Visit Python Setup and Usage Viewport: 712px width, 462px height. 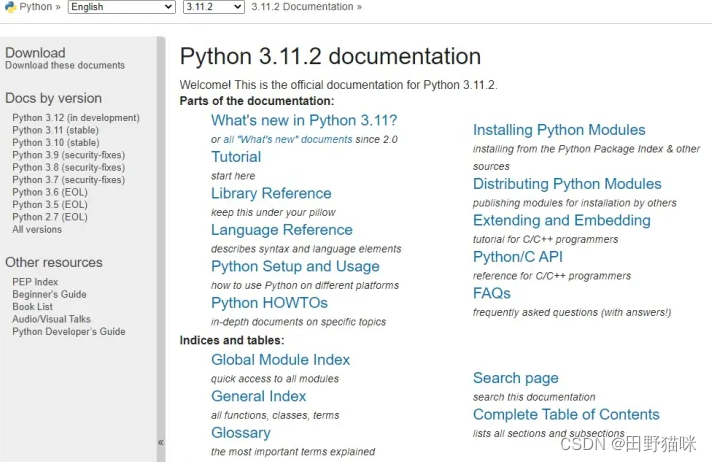[x=295, y=267]
